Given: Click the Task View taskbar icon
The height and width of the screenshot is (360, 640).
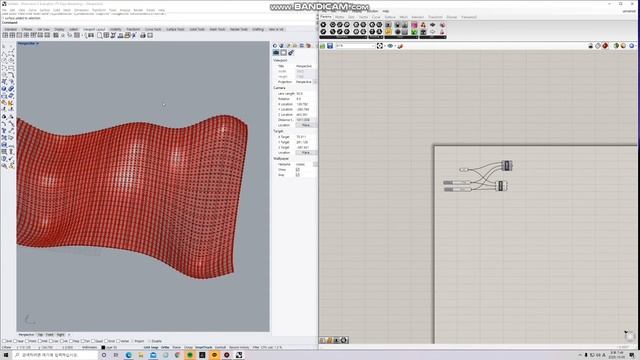Looking at the screenshot, I should (x=116, y=355).
